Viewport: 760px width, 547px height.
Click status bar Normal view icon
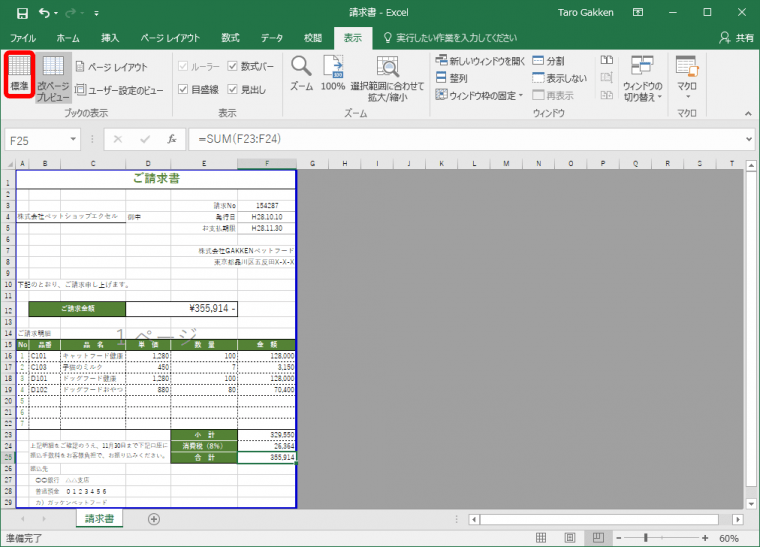click(541, 538)
